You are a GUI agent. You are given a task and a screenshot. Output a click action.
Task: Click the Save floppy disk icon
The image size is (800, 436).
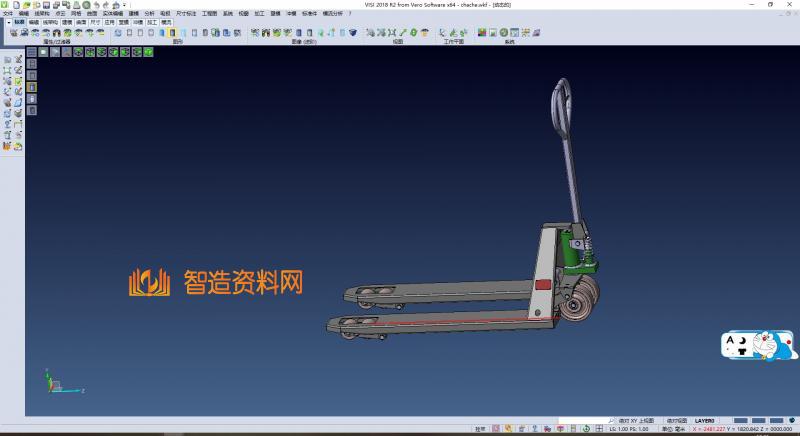click(x=46, y=5)
